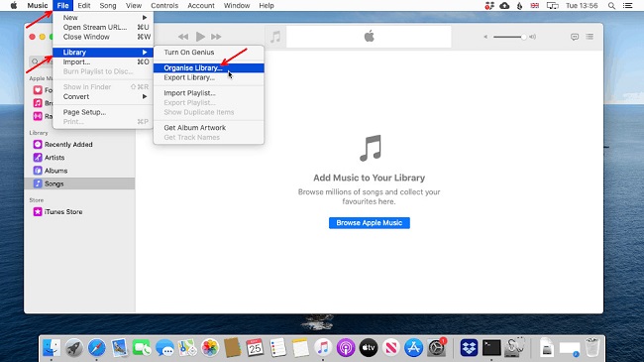Open Finder from the dock
The image size is (644, 362).
coord(52,348)
